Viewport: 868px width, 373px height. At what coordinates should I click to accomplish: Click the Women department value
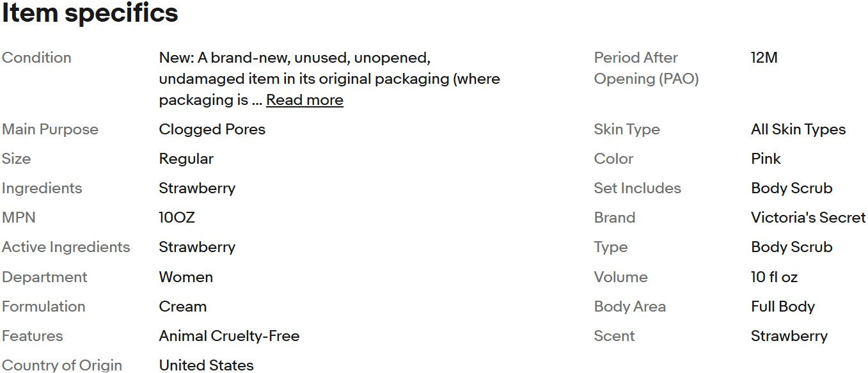tap(185, 277)
